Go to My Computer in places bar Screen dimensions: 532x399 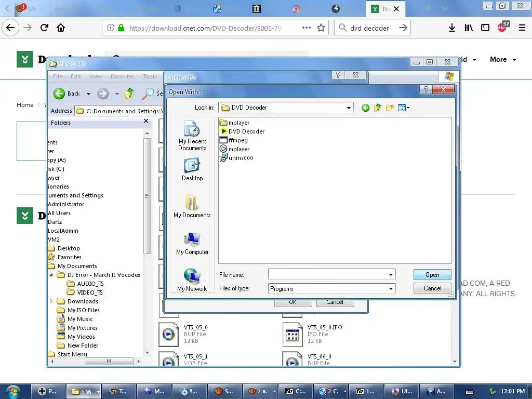(x=192, y=243)
